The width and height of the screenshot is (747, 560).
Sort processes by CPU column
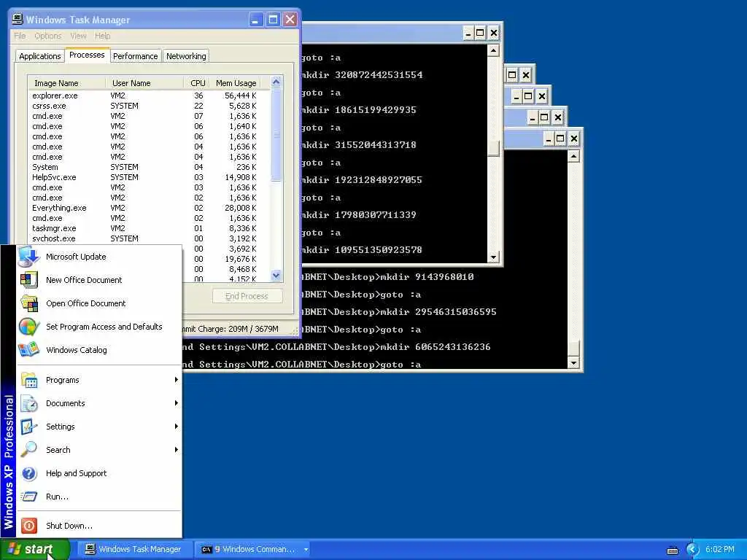[197, 83]
